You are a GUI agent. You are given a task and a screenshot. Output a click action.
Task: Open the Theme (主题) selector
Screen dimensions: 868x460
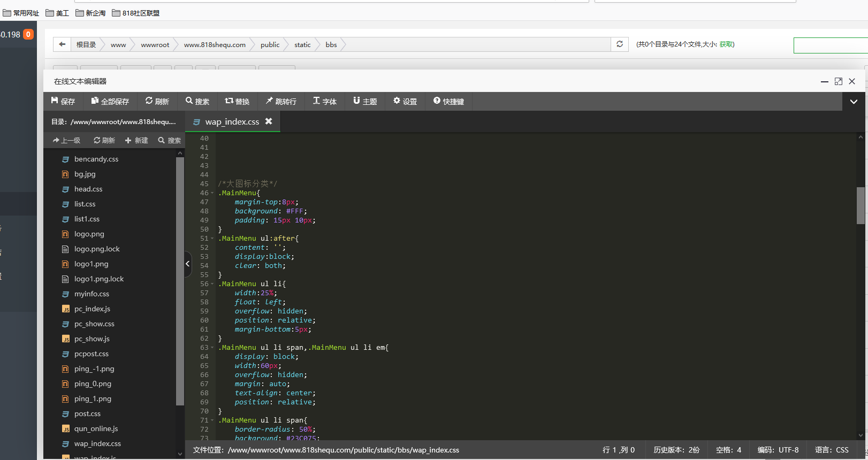tap(365, 101)
